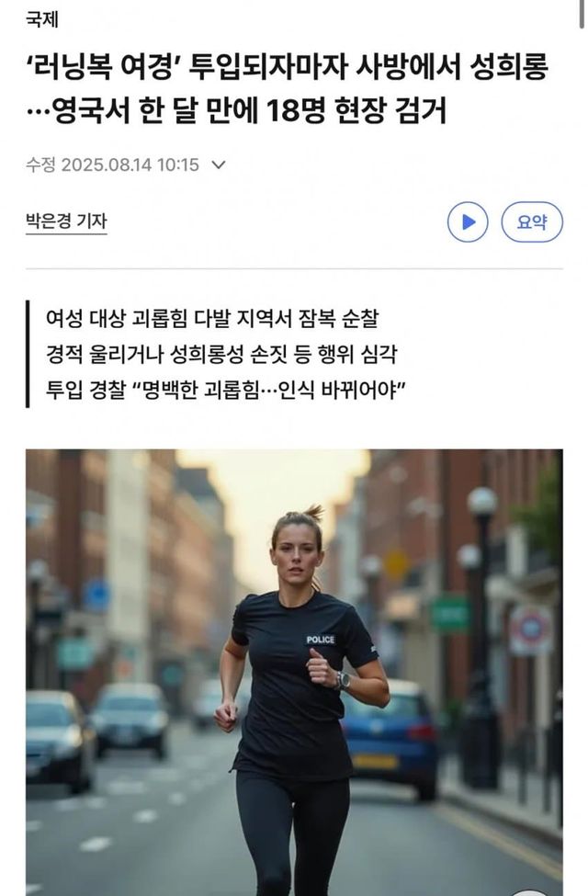This screenshot has width=588, height=896.
Task: Select the '러닝복 여경' headline first line
Action: tap(288, 66)
